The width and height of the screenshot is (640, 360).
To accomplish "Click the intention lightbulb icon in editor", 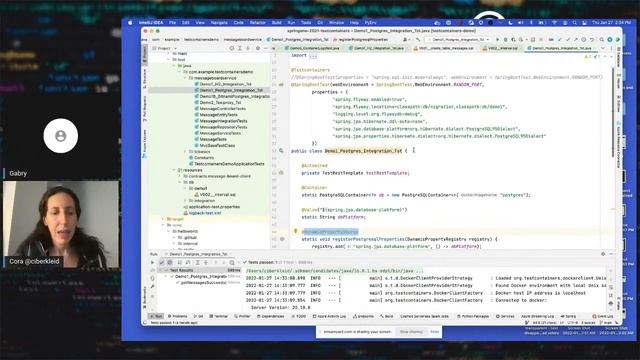I will click(x=296, y=231).
